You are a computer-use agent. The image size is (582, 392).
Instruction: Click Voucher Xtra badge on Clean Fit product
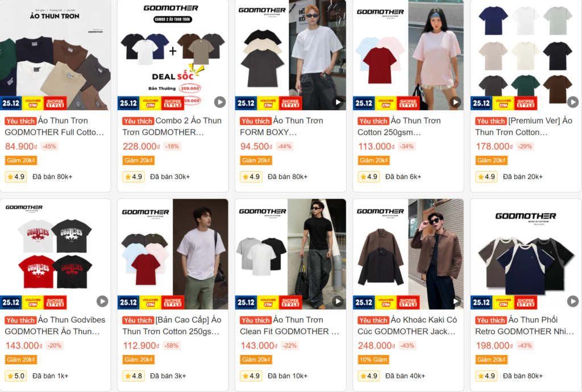pyautogui.click(x=268, y=302)
